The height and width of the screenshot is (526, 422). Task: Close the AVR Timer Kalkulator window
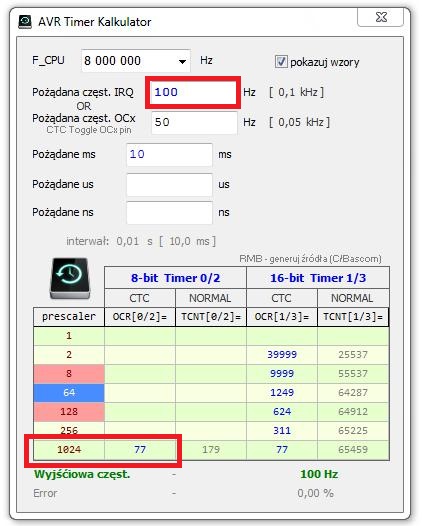380,17
